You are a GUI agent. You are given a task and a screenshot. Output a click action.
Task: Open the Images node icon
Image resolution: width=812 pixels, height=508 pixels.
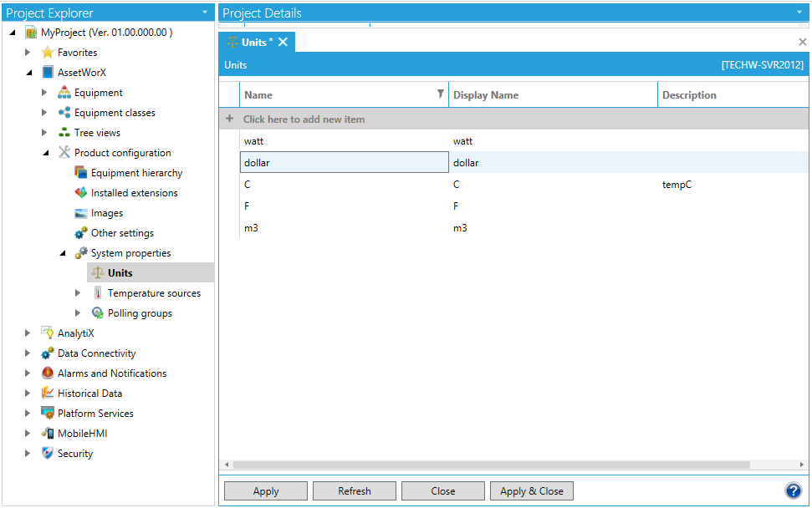pos(81,213)
